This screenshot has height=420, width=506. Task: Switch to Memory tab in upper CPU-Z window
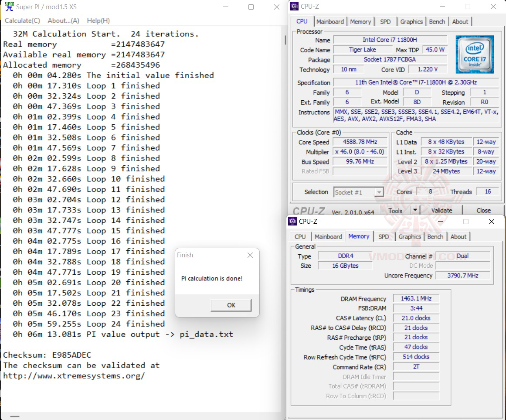click(x=360, y=22)
